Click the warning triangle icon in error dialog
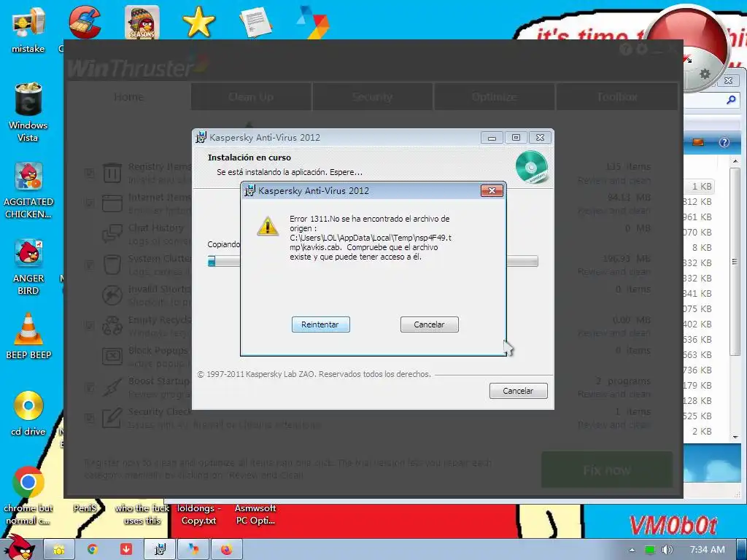This screenshot has width=747, height=560. coord(268,226)
